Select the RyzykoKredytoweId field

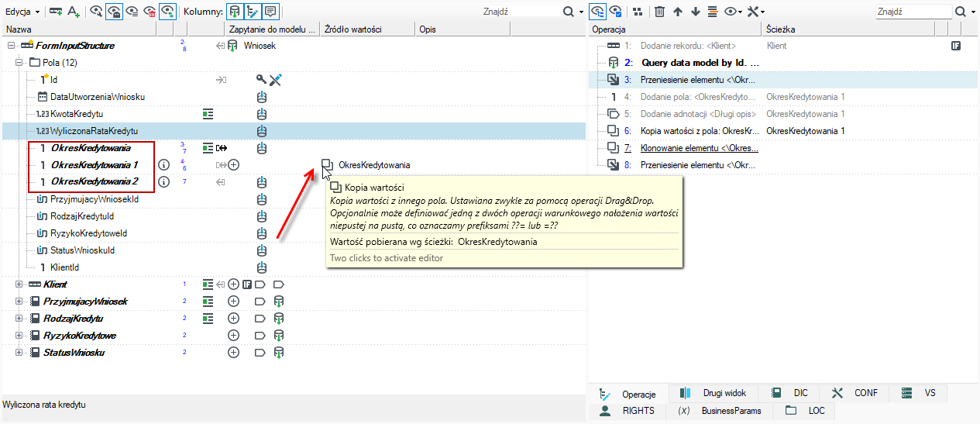(89, 233)
